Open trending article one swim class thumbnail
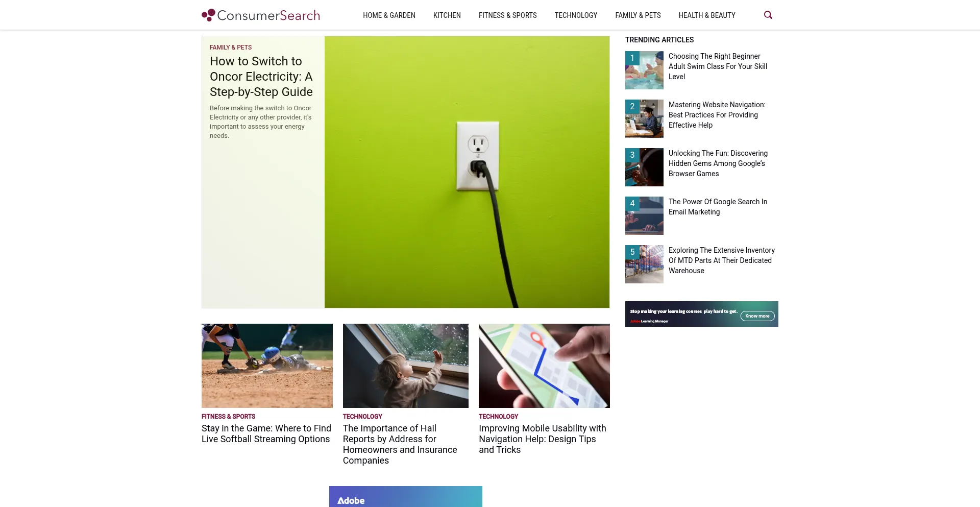Screen dimensions: 980x507 [644, 70]
